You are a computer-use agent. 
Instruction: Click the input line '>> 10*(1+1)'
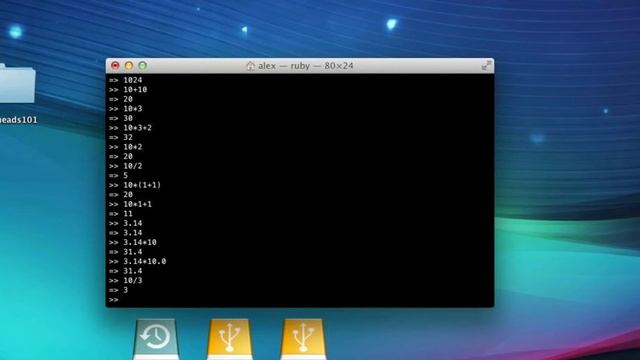click(x=135, y=185)
